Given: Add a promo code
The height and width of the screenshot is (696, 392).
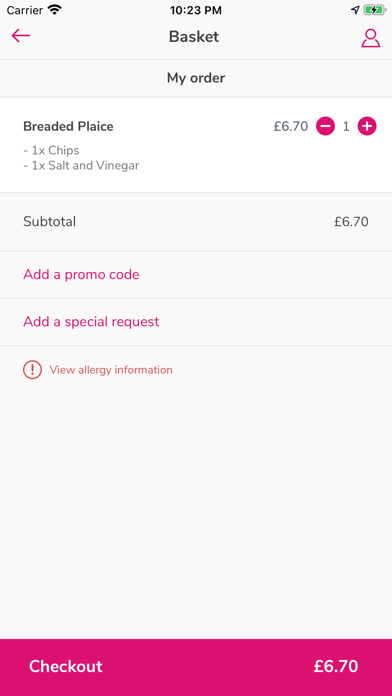Looking at the screenshot, I should (81, 274).
